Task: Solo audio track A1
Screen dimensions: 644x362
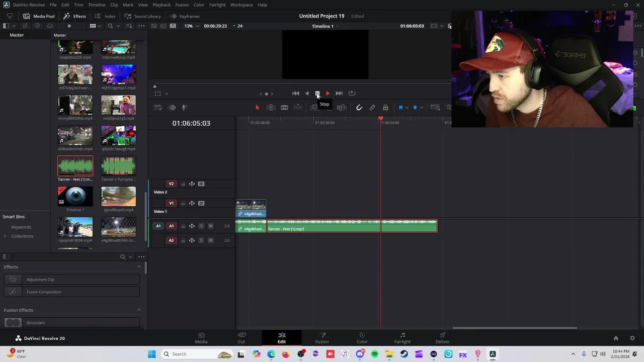Action: (x=201, y=226)
